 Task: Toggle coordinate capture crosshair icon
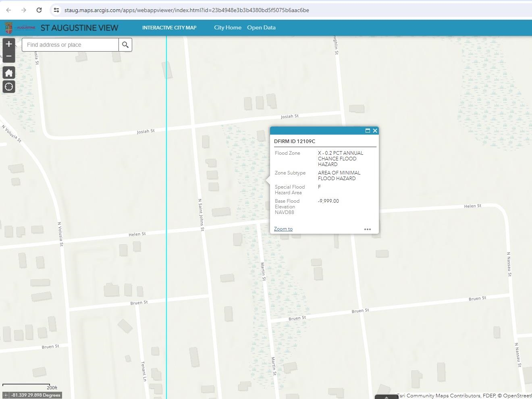(x=6, y=395)
